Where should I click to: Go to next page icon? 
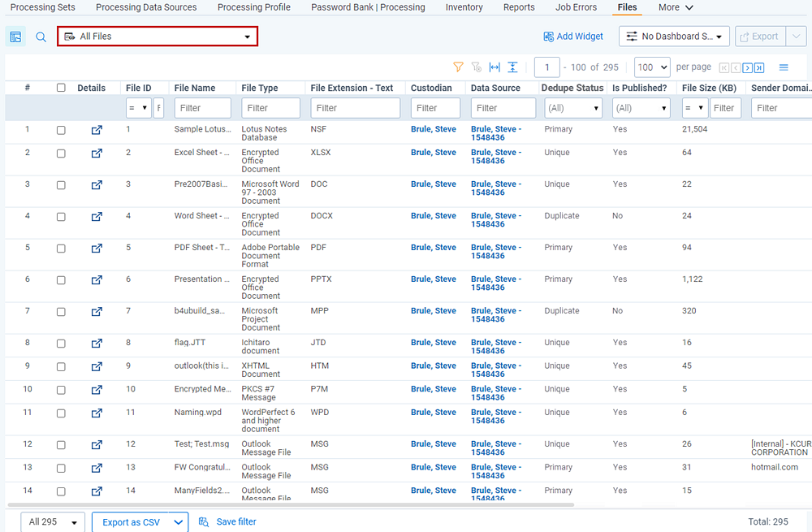point(747,68)
